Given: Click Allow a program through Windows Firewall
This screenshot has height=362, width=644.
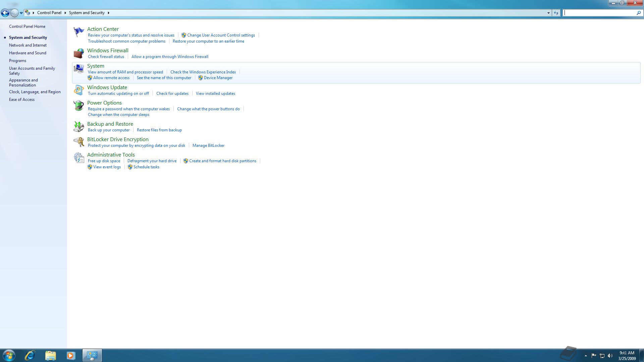Looking at the screenshot, I should point(170,57).
